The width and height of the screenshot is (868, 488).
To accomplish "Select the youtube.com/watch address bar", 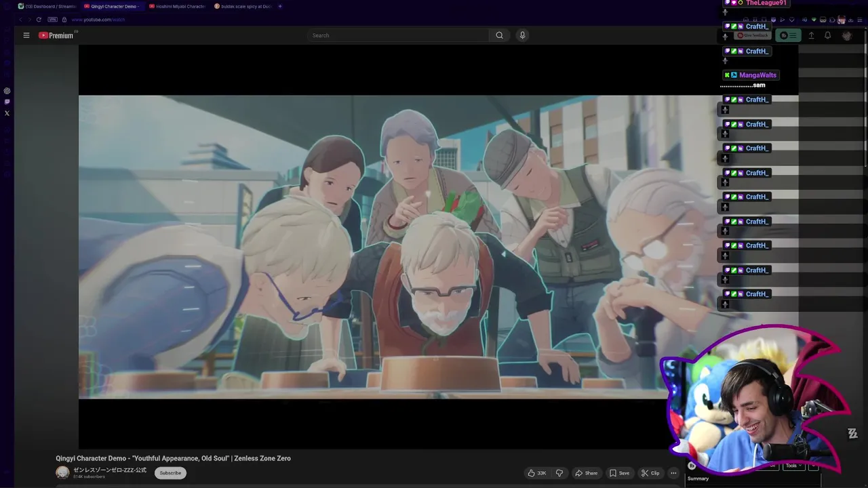I will coord(98,20).
